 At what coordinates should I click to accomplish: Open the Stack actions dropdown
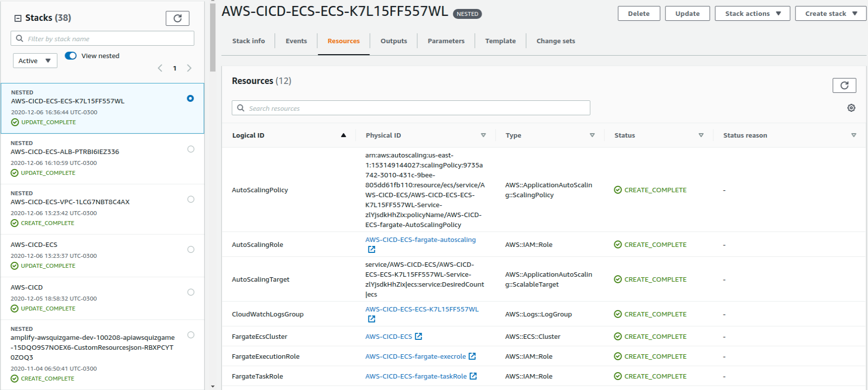(x=752, y=13)
